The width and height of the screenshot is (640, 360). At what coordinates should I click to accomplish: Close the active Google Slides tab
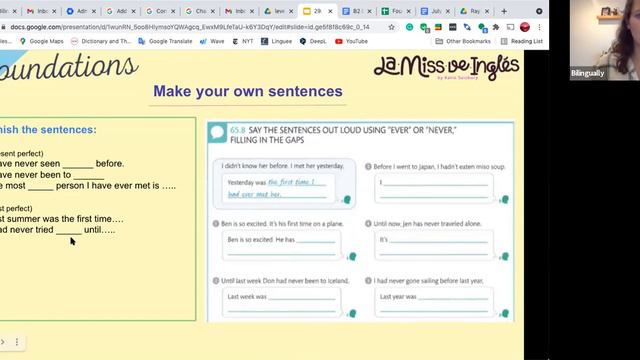click(330, 11)
